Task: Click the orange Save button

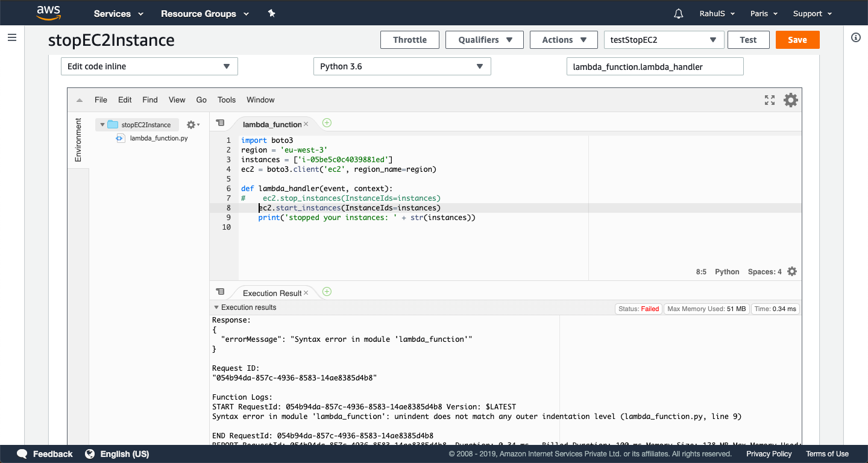Action: [x=797, y=40]
